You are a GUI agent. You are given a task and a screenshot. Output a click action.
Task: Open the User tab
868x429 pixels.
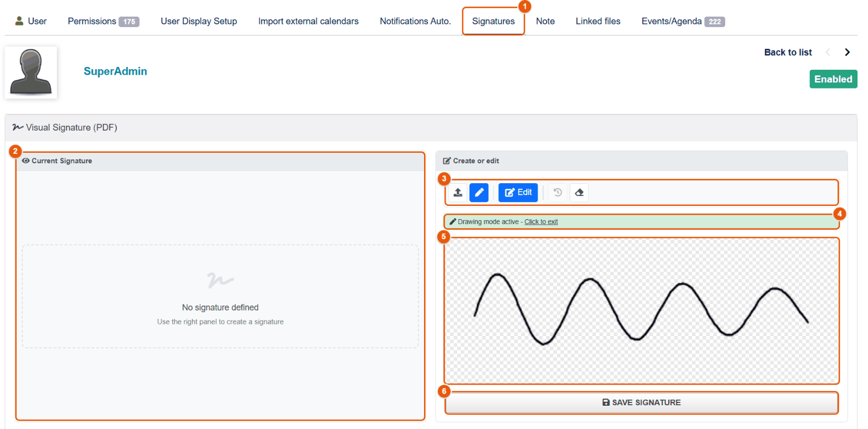pyautogui.click(x=31, y=21)
